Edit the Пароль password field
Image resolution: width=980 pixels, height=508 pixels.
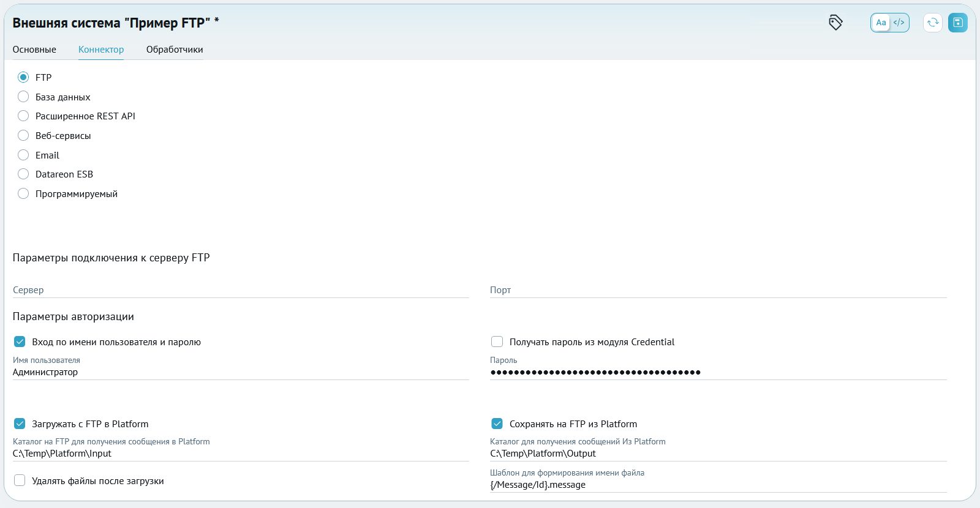[718, 372]
